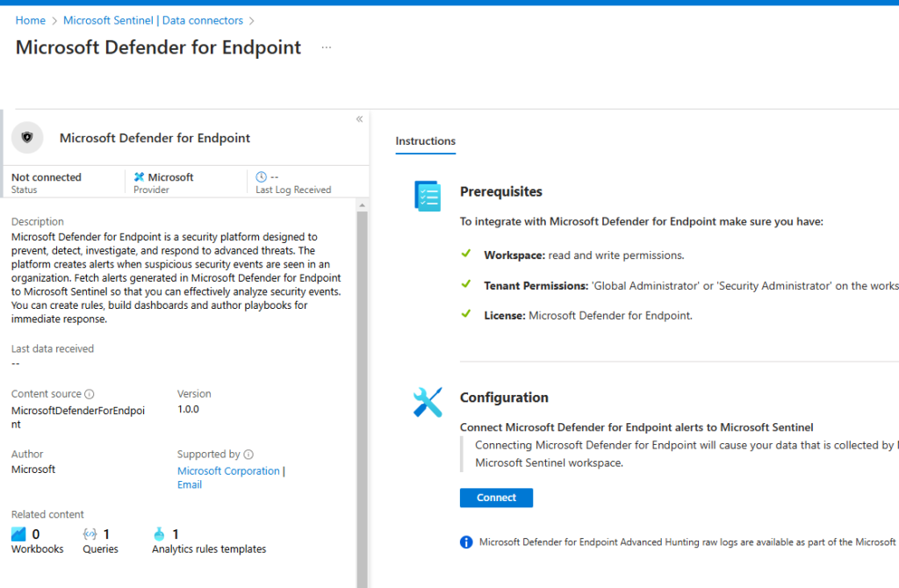The image size is (899, 588).
Task: Click the Configuration tools icon
Action: [428, 402]
